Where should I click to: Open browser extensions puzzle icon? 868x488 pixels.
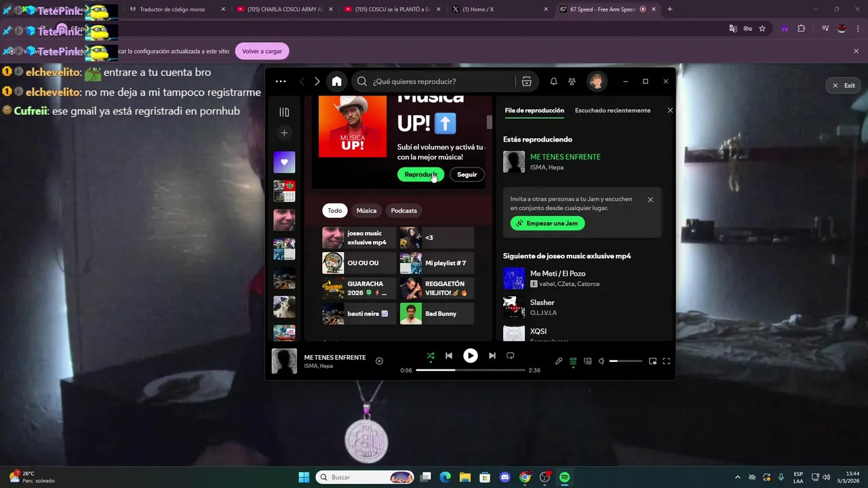(x=802, y=28)
